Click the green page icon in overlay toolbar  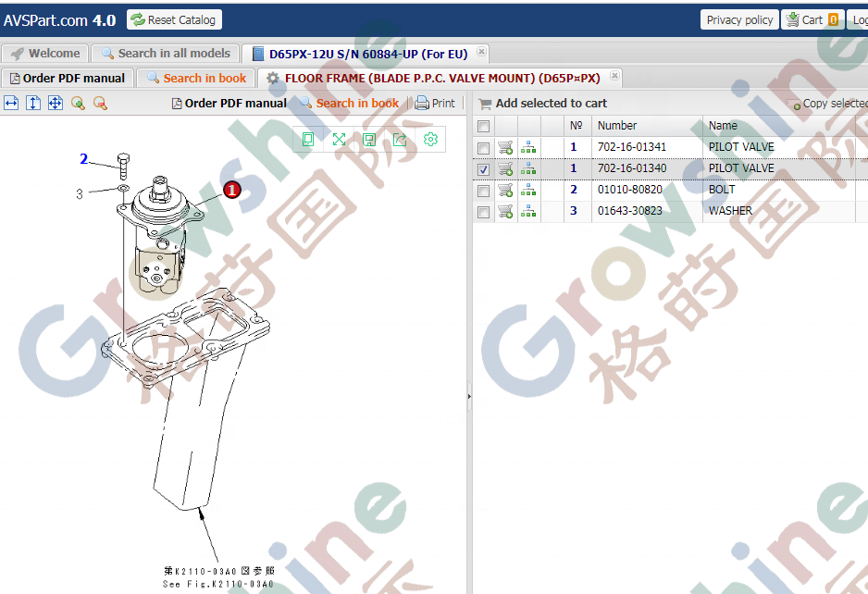coord(308,140)
